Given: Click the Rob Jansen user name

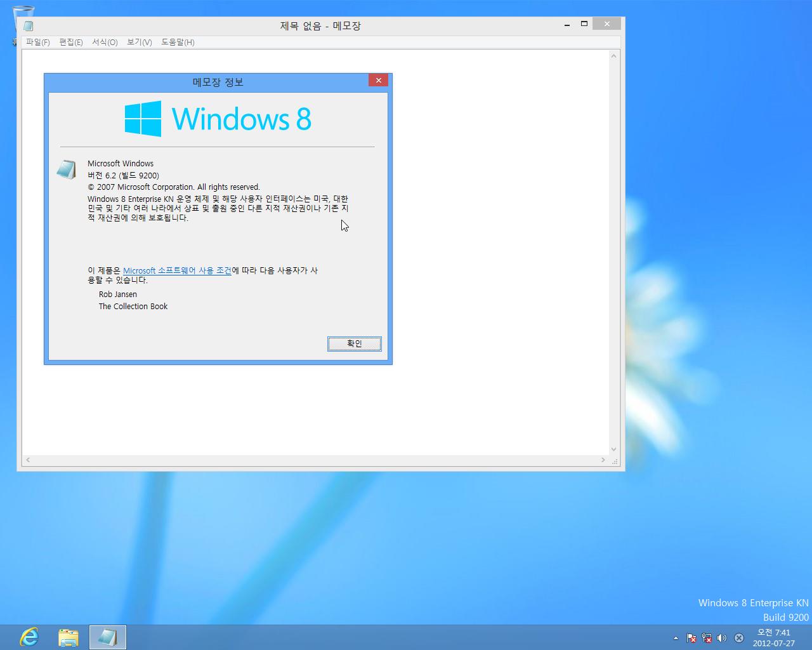Looking at the screenshot, I should coord(118,294).
